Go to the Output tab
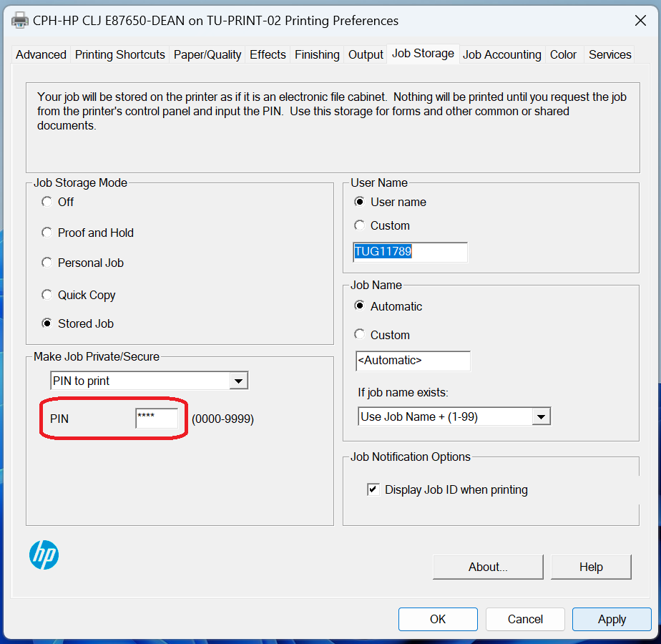Viewport: 661px width, 644px height. pyautogui.click(x=365, y=55)
